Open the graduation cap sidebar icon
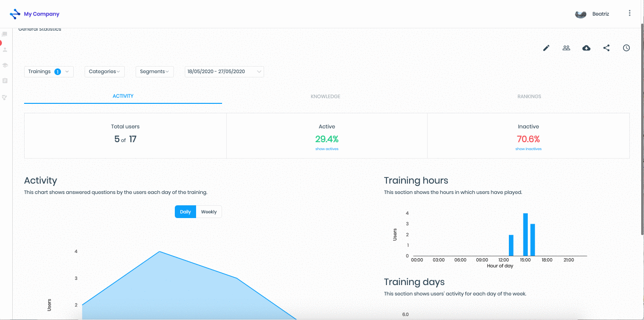Screen dimensions: 644x320 coord(5,65)
